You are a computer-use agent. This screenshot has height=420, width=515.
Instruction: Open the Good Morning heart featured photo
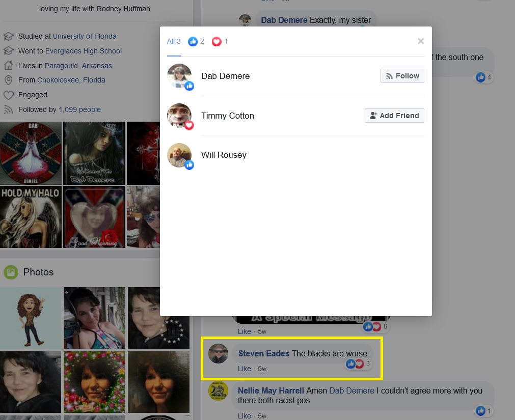point(94,217)
